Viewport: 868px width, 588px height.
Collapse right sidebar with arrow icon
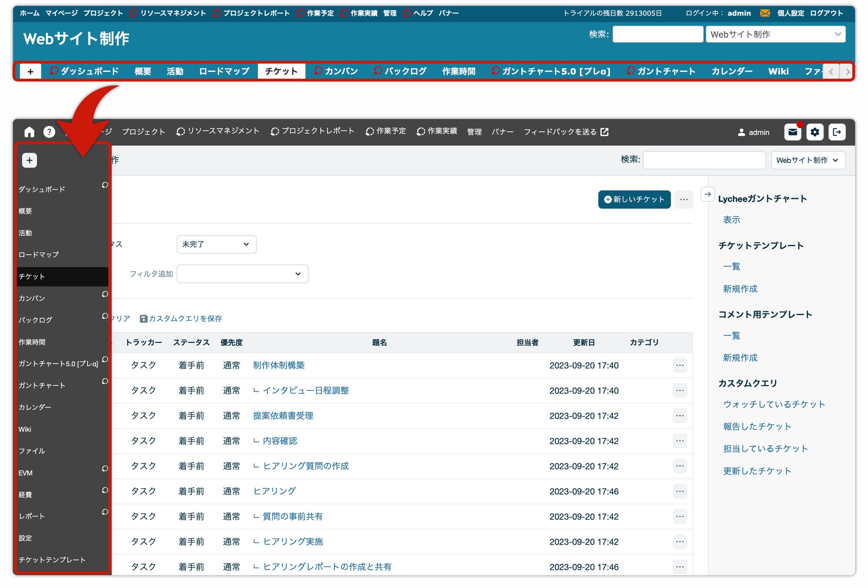click(x=707, y=194)
